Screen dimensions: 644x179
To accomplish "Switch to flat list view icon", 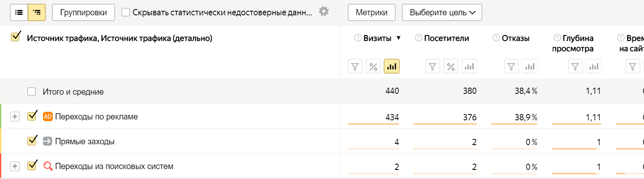I will click(19, 12).
